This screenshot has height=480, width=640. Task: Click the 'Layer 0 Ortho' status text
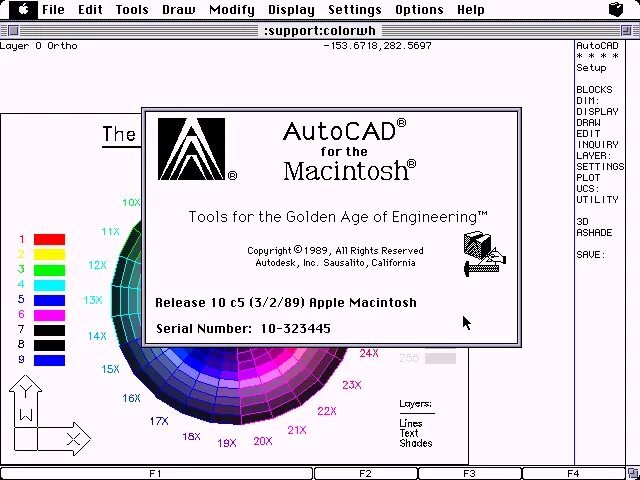(39, 46)
